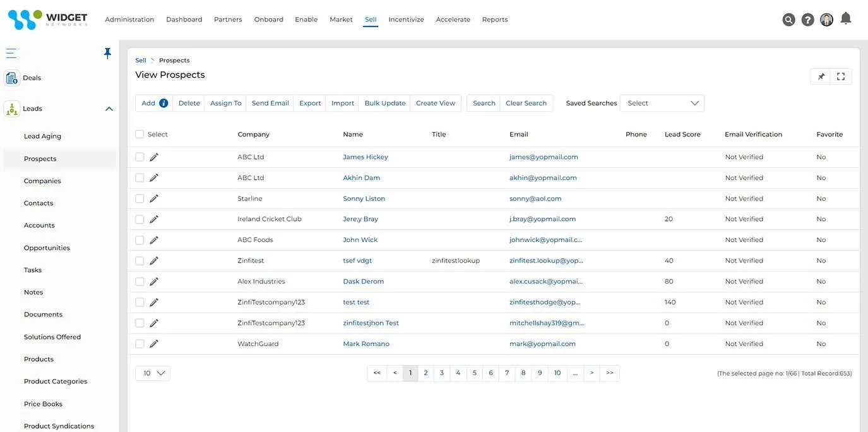Toggle the hamburger sidebar menu icon
The height and width of the screenshot is (432, 868).
click(11, 53)
